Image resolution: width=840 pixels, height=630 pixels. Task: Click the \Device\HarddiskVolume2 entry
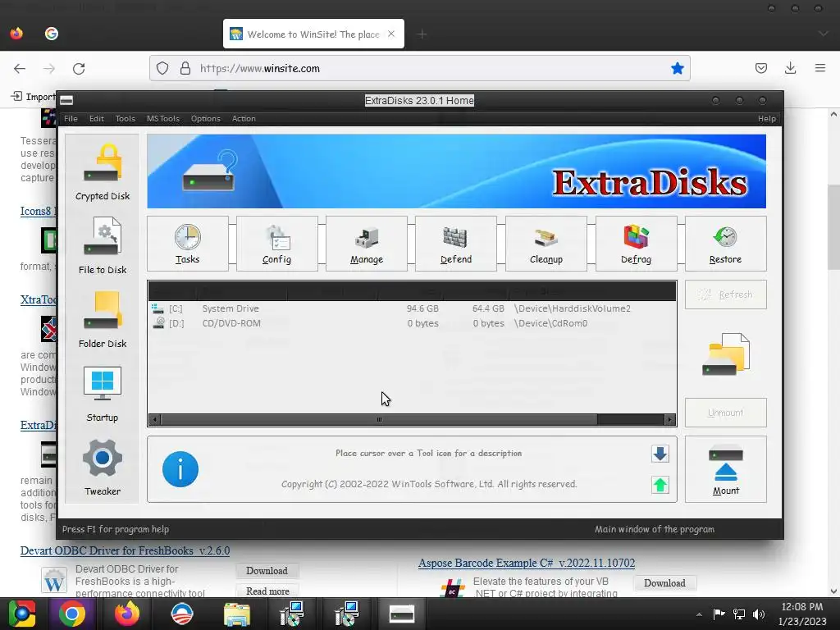(x=572, y=308)
